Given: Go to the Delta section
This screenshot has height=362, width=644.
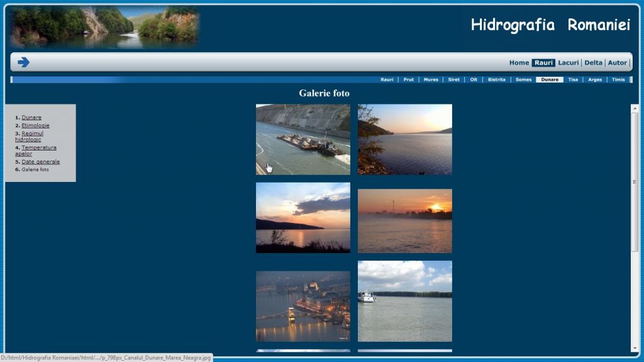Looking at the screenshot, I should [593, 63].
